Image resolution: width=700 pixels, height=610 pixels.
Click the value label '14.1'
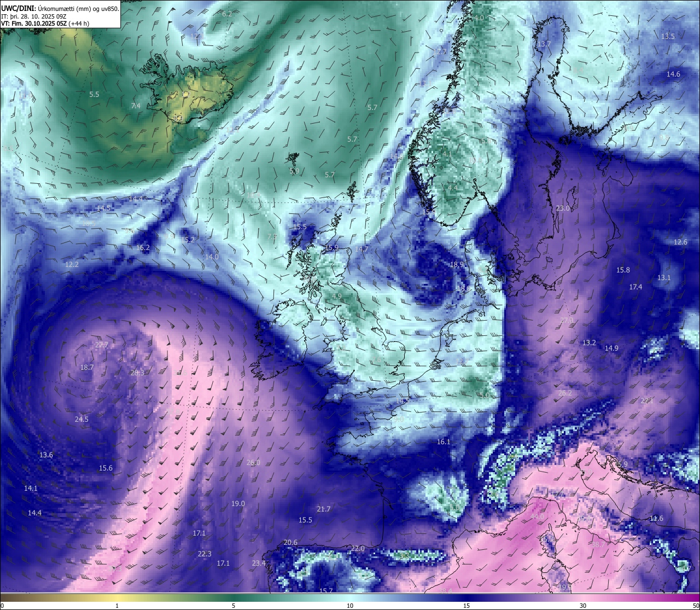click(x=31, y=488)
